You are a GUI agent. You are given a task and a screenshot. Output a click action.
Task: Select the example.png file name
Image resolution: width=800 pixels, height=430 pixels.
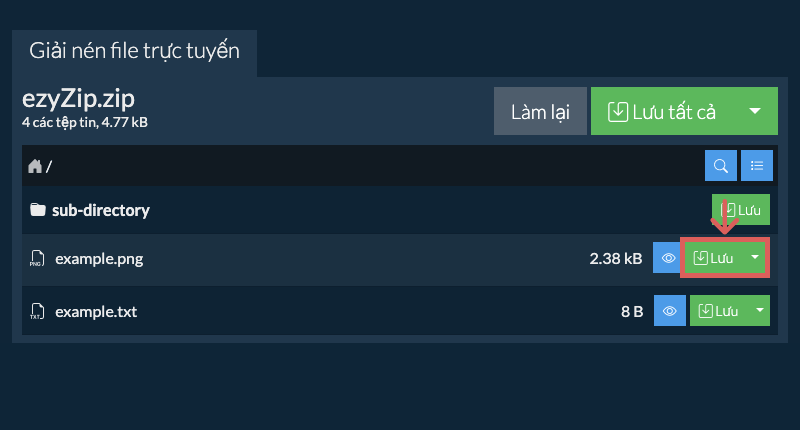click(x=99, y=259)
